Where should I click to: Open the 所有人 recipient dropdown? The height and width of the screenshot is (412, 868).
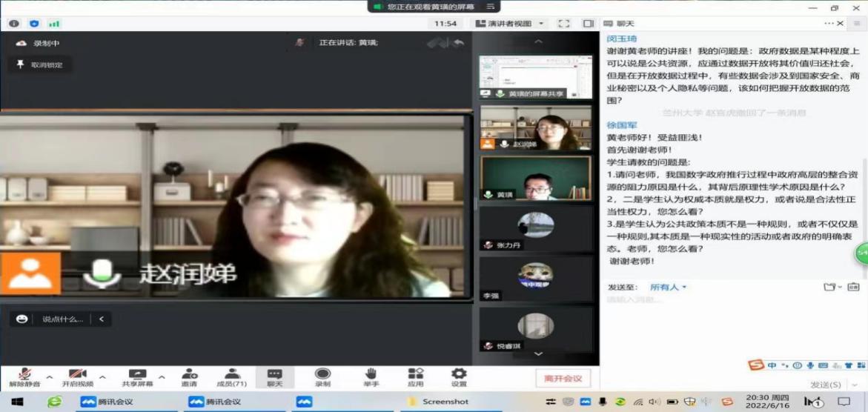[668, 287]
